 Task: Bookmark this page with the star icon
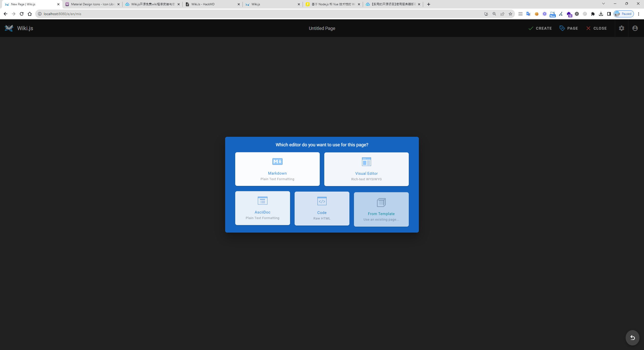pyautogui.click(x=510, y=14)
